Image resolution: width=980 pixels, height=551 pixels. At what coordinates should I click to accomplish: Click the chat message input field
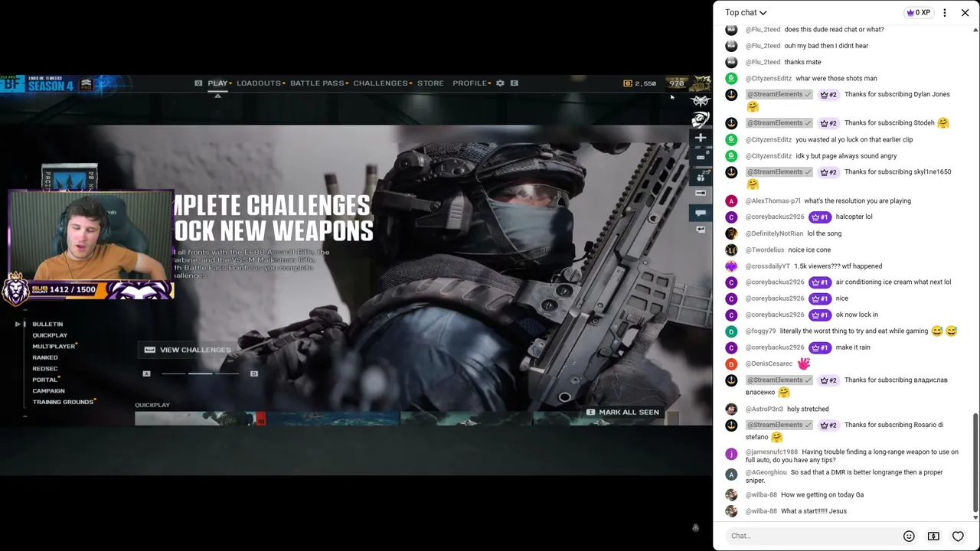tap(812, 536)
